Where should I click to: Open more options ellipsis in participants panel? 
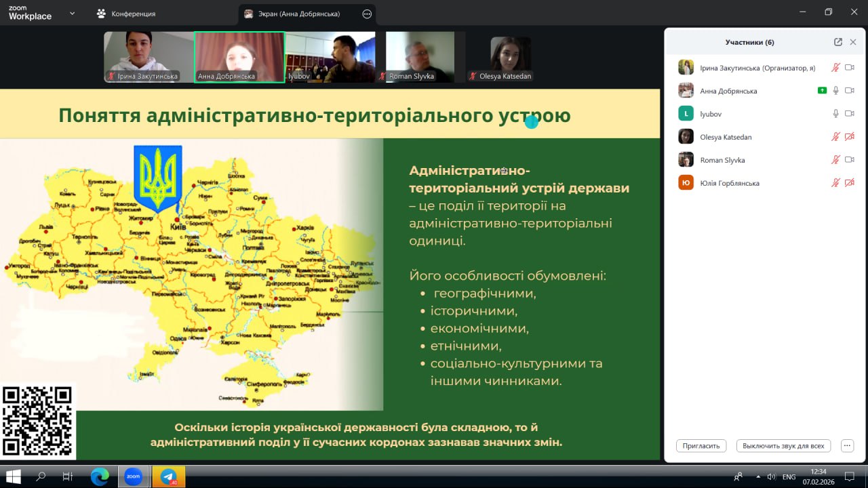click(x=847, y=446)
